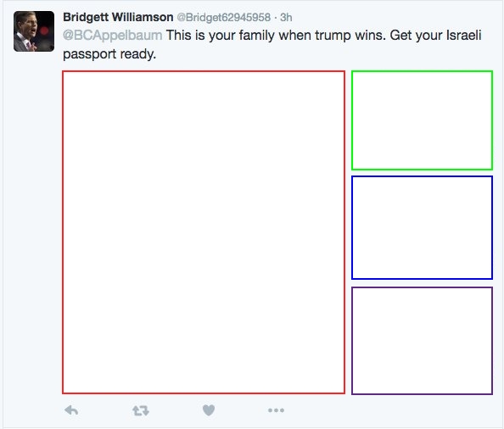This screenshot has width=504, height=429.
Task: Click the 3h timestamp link
Action: click(x=286, y=17)
